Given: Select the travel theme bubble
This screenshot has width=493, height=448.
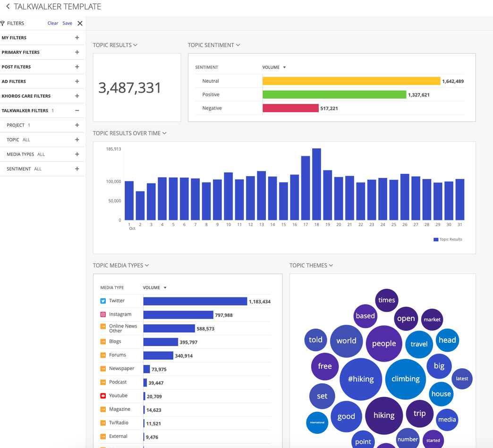Looking at the screenshot, I should point(419,344).
